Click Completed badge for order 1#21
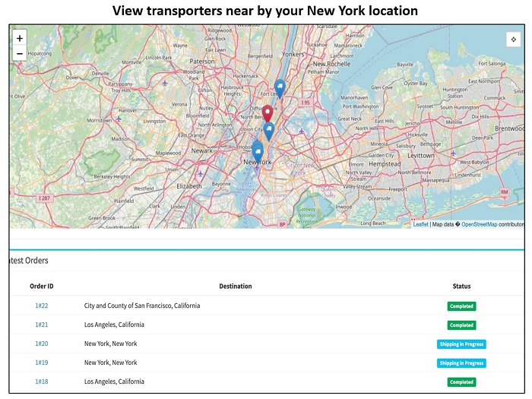The height and width of the screenshot is (399, 532). coord(461,325)
